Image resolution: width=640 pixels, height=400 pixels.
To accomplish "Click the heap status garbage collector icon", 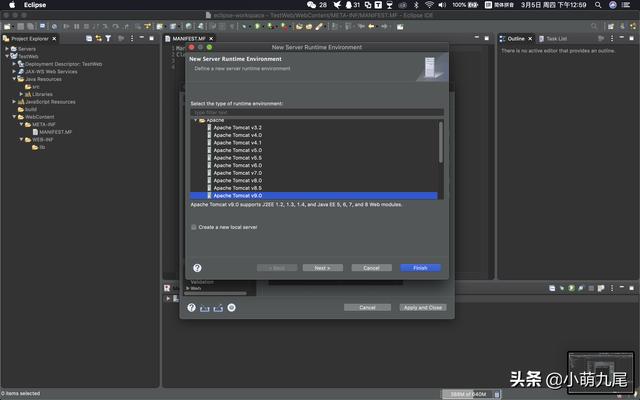I will (x=497, y=394).
